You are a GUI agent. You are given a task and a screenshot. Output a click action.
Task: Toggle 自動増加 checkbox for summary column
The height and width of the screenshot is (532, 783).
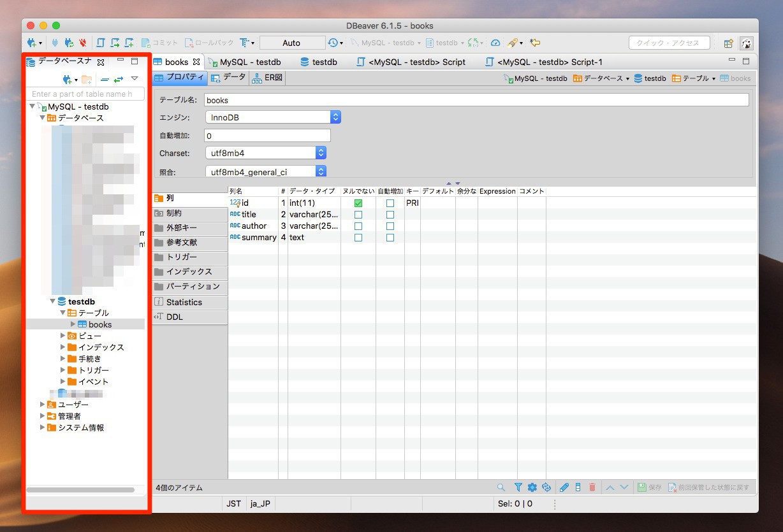tap(390, 237)
